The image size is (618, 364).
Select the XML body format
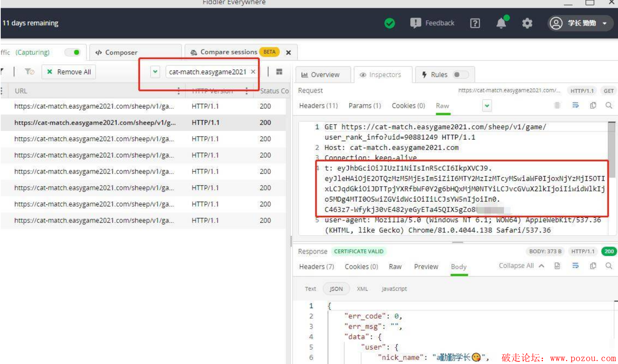[362, 289]
